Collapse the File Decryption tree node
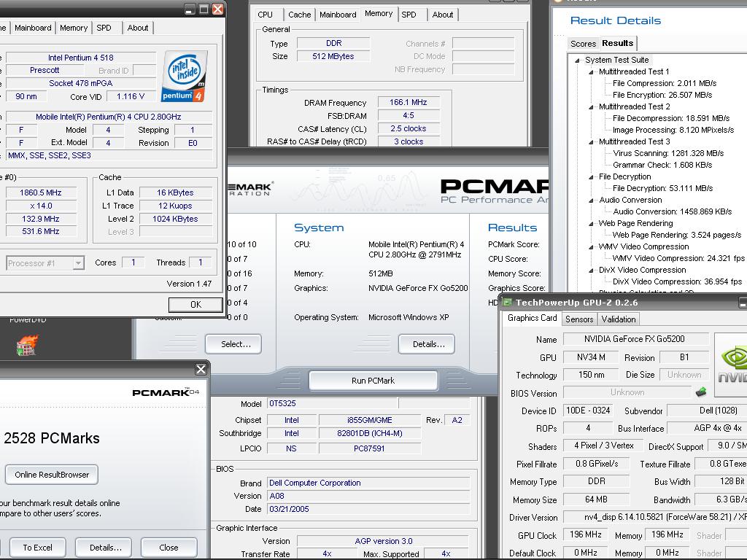Image resolution: width=747 pixels, height=560 pixels. [x=591, y=176]
